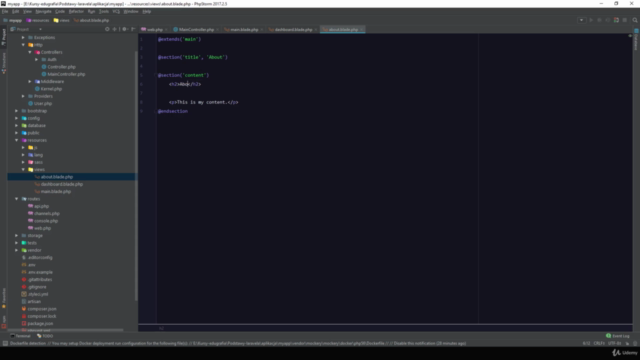Click the myapp breadcrumb in navigation bar

pyautogui.click(x=12, y=20)
